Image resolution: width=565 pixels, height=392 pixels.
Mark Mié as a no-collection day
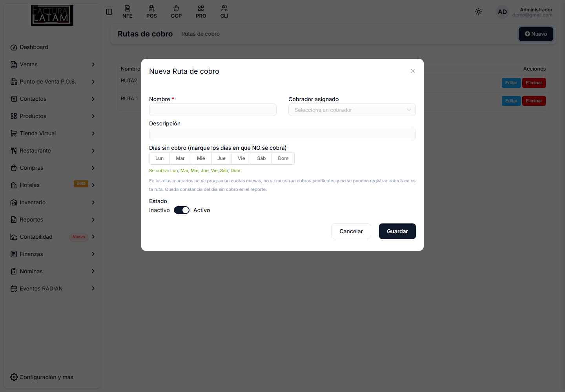[x=201, y=158]
